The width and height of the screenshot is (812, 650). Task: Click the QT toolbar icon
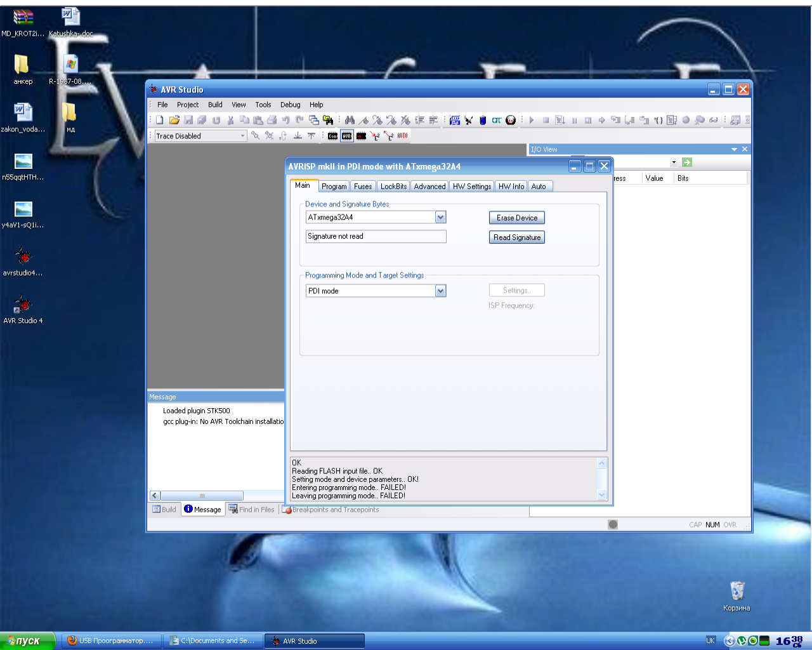point(497,120)
